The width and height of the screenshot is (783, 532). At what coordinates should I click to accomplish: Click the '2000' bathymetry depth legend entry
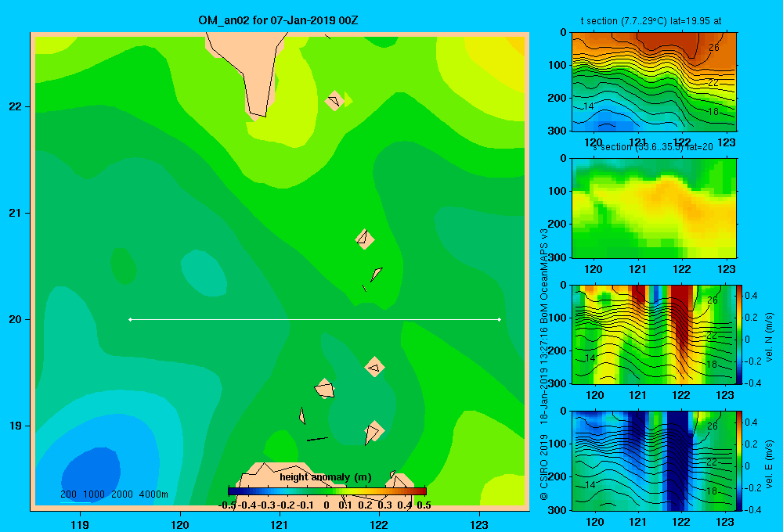122,494
